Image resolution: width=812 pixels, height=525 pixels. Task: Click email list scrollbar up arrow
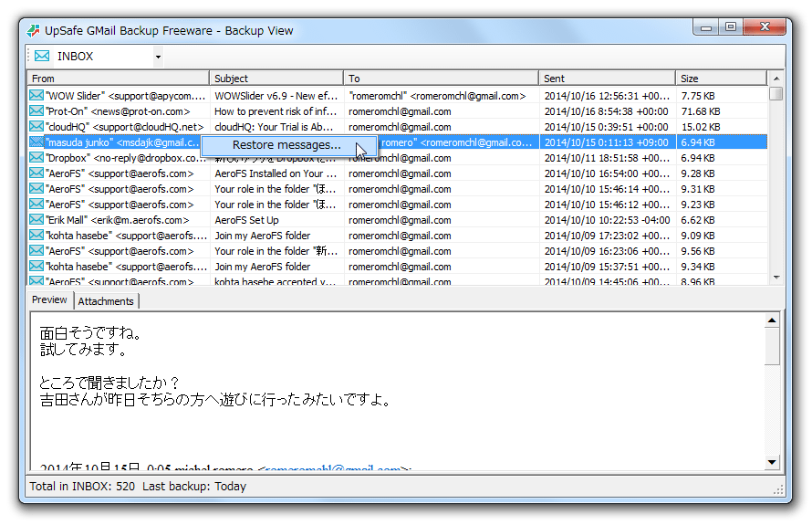(x=776, y=79)
